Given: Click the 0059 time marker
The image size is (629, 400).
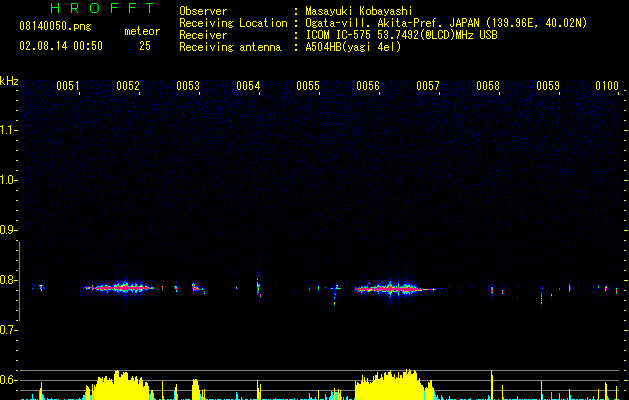Looking at the screenshot, I should [548, 86].
